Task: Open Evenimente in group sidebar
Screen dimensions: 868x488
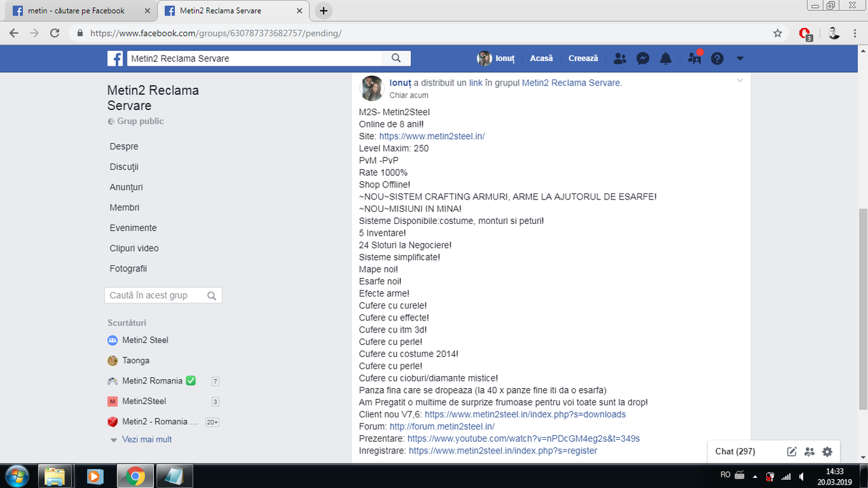Action: (x=133, y=228)
